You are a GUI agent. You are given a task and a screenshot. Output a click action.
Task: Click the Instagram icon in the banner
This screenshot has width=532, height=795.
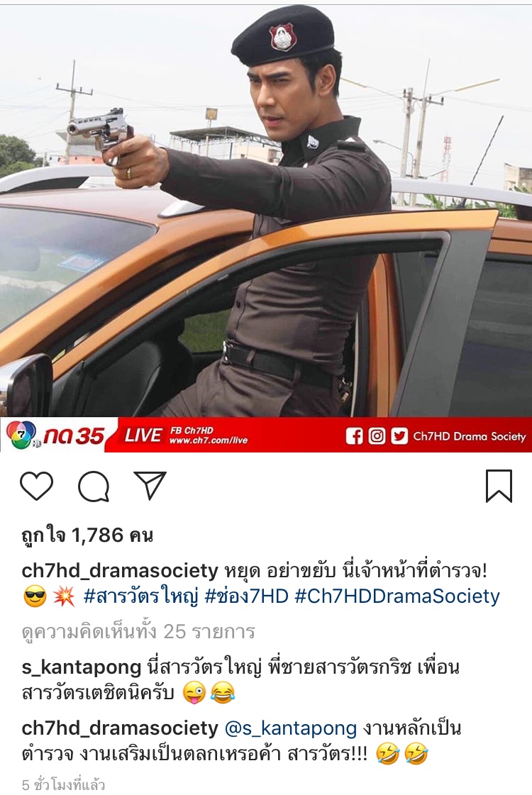tap(377, 436)
